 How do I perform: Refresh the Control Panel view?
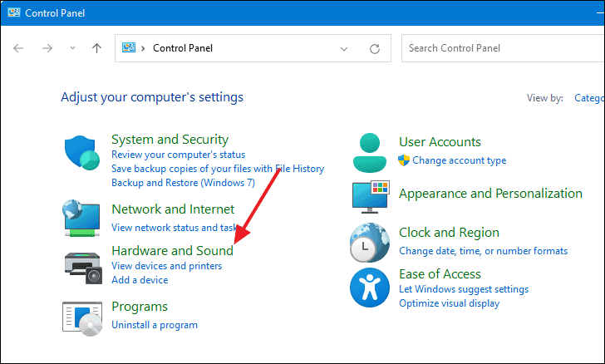[375, 49]
